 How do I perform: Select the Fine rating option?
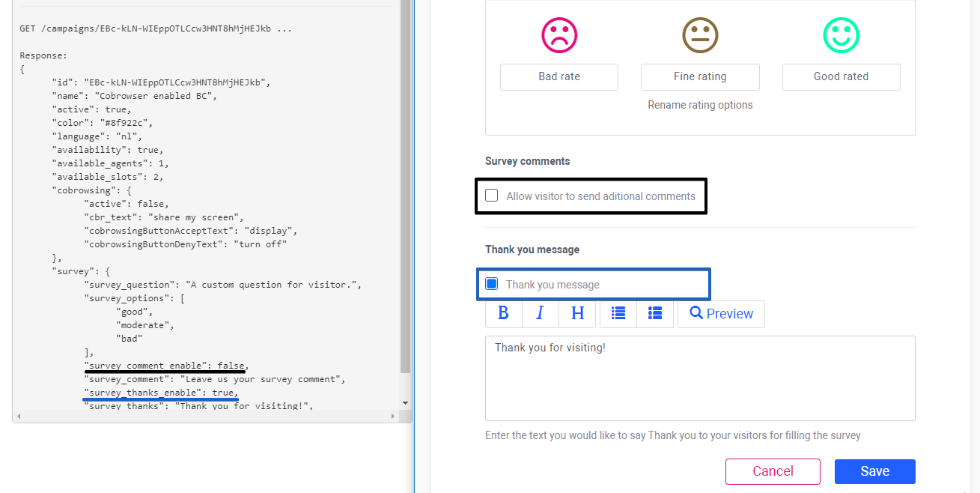tap(700, 76)
